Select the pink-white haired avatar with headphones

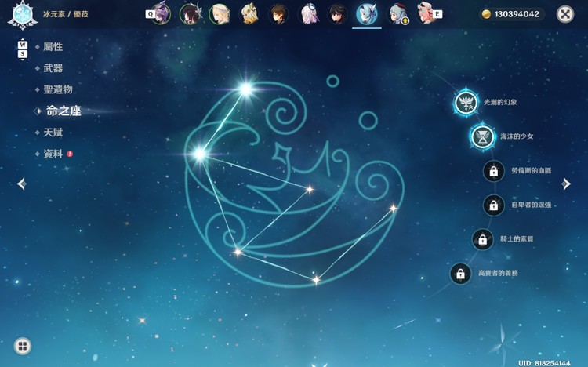click(x=308, y=14)
